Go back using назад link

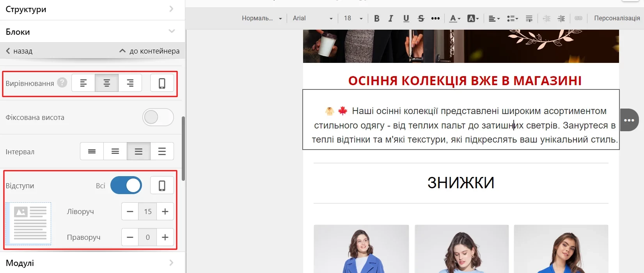point(19,51)
